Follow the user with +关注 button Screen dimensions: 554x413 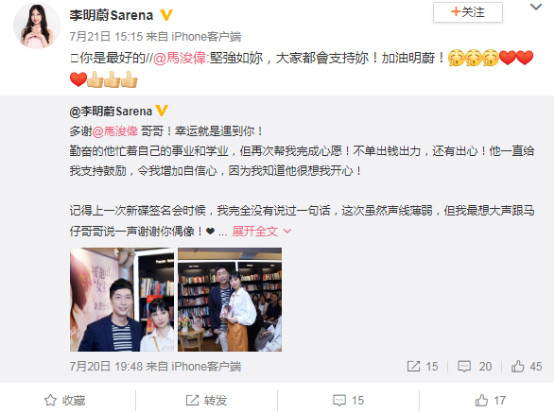pyautogui.click(x=468, y=12)
